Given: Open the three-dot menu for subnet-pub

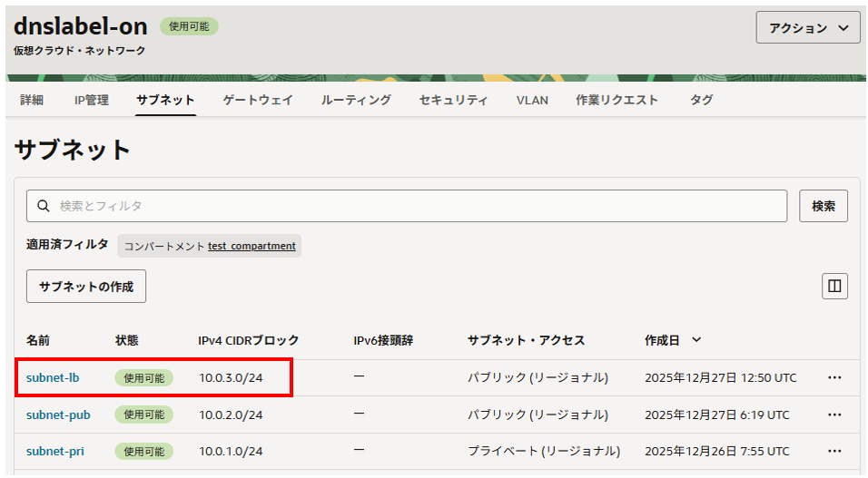Looking at the screenshot, I should 833,415.
